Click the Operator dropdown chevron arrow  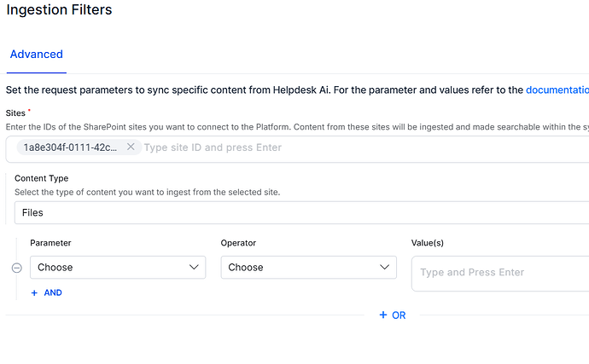tap(384, 267)
